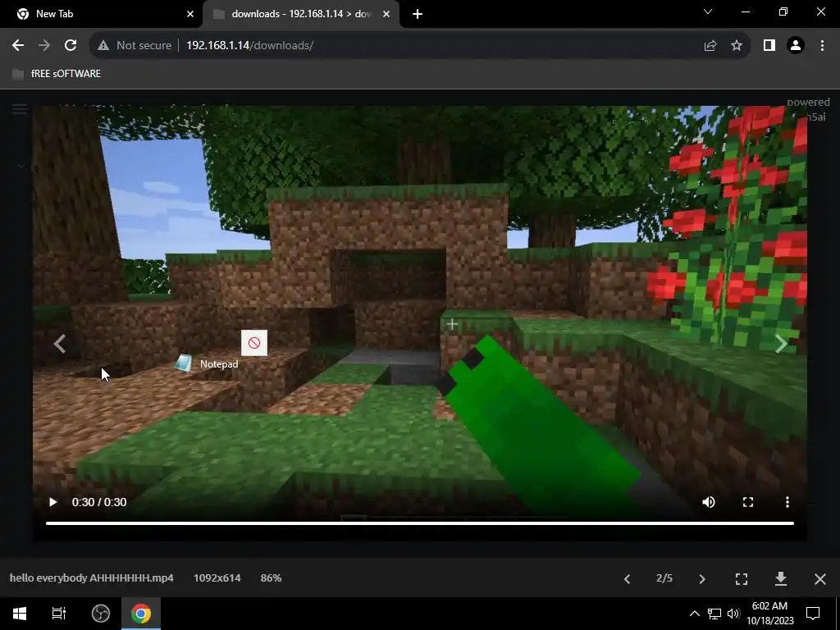This screenshot has width=840, height=630.
Task: Enter video fullscreen mode
Action: 748,502
